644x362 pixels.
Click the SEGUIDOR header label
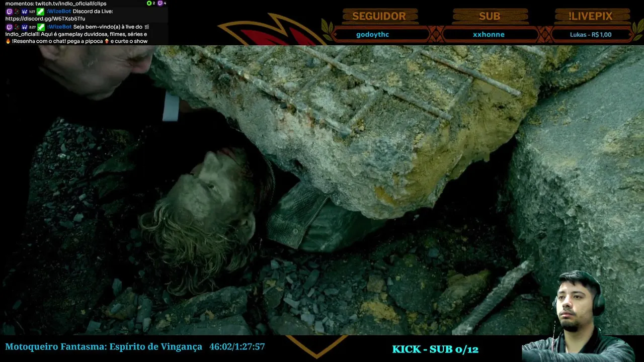379,16
